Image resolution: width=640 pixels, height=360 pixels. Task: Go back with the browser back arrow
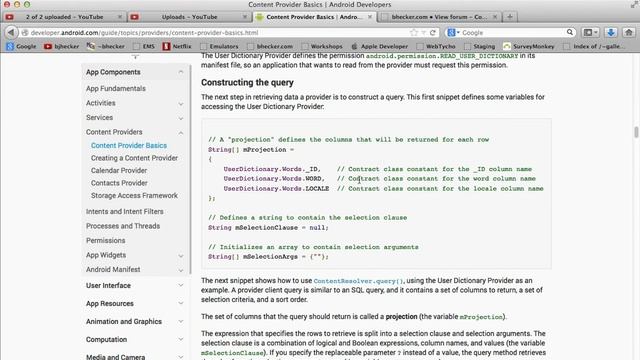coord(11,32)
